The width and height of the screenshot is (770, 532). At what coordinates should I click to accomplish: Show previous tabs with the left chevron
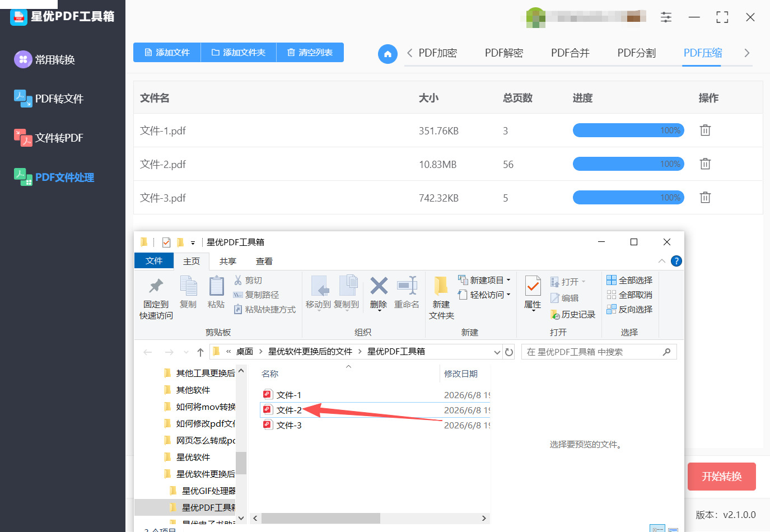pyautogui.click(x=409, y=53)
